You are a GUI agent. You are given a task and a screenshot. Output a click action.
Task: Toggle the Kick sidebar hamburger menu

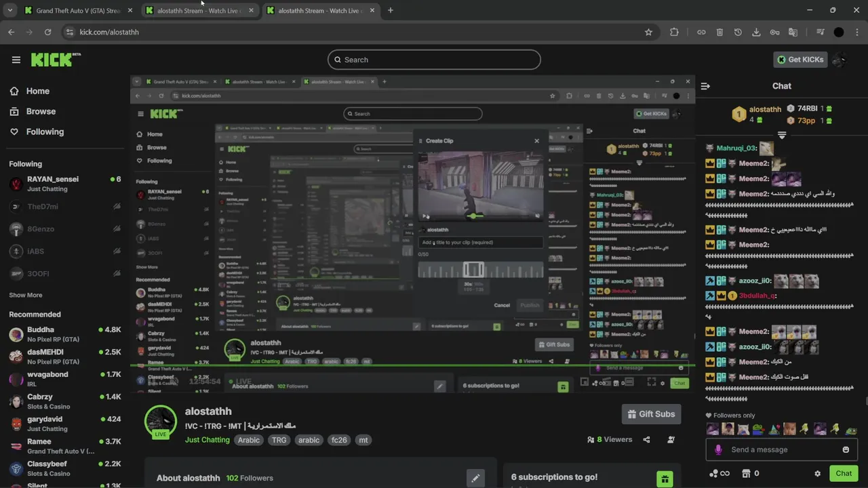click(x=16, y=60)
